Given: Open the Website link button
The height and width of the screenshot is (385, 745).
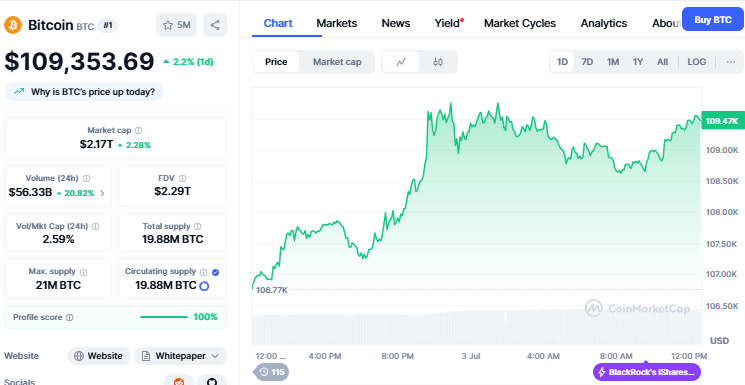Looking at the screenshot, I should coord(98,356).
